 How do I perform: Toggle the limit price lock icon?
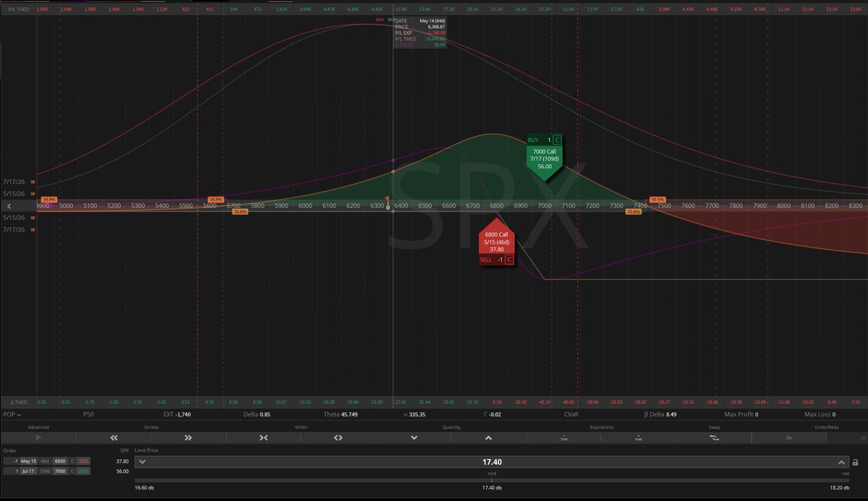coord(855,462)
